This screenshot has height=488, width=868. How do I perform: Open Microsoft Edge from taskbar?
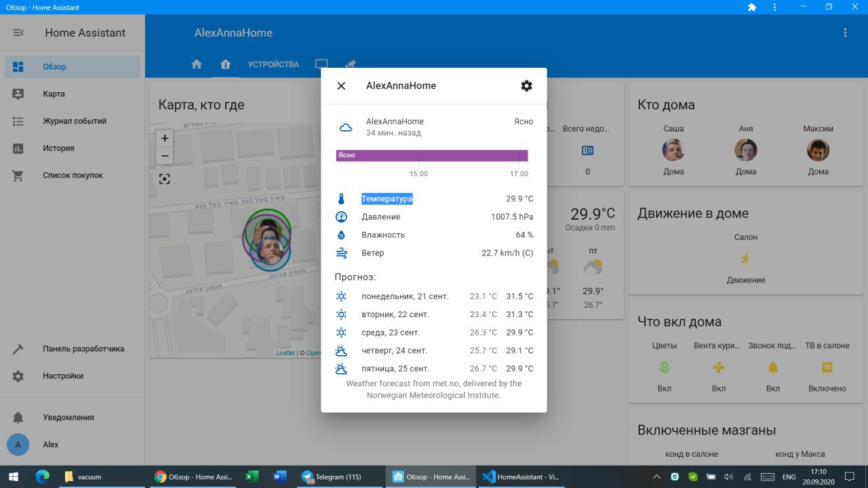pyautogui.click(x=43, y=476)
